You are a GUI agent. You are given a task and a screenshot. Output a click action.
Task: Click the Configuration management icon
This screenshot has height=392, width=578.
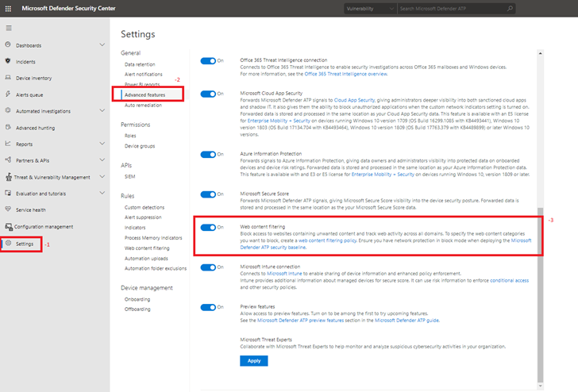coord(9,226)
